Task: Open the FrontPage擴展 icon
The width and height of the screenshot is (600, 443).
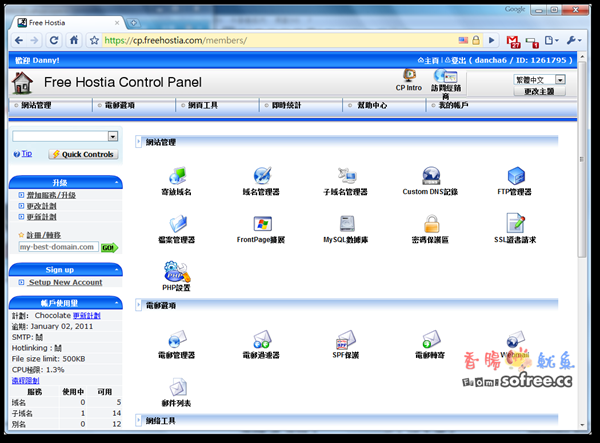Action: pos(262,224)
